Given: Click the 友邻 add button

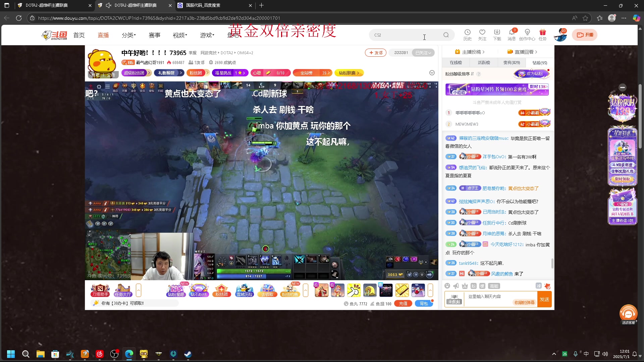Looking at the screenshot, I should [x=376, y=53].
